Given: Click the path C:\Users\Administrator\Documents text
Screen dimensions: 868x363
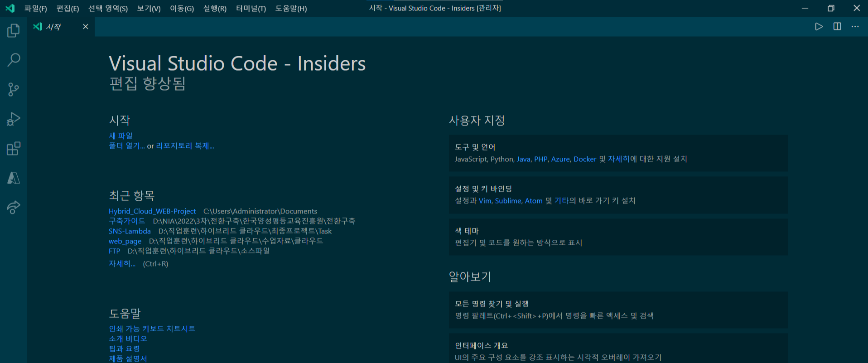Looking at the screenshot, I should point(260,211).
